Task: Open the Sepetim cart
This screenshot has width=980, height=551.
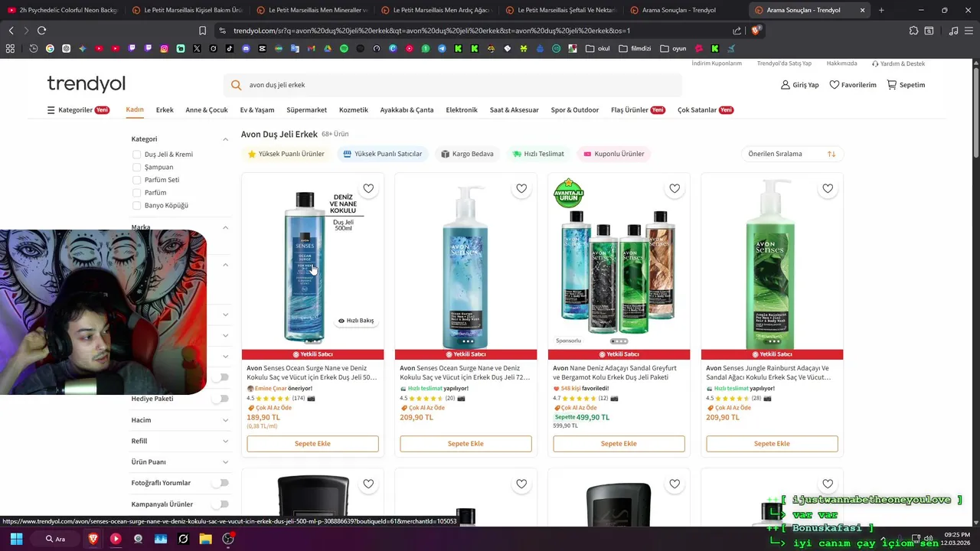Action: pyautogui.click(x=906, y=85)
